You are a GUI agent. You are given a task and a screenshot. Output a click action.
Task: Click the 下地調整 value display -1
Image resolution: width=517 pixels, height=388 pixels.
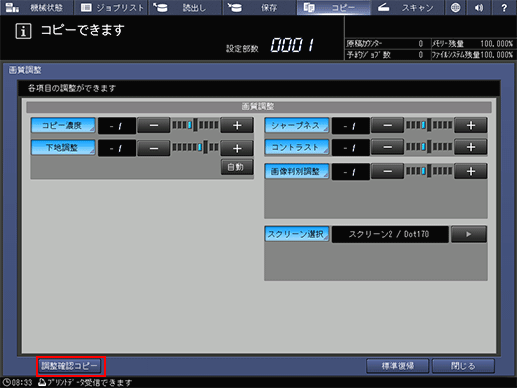coord(117,148)
